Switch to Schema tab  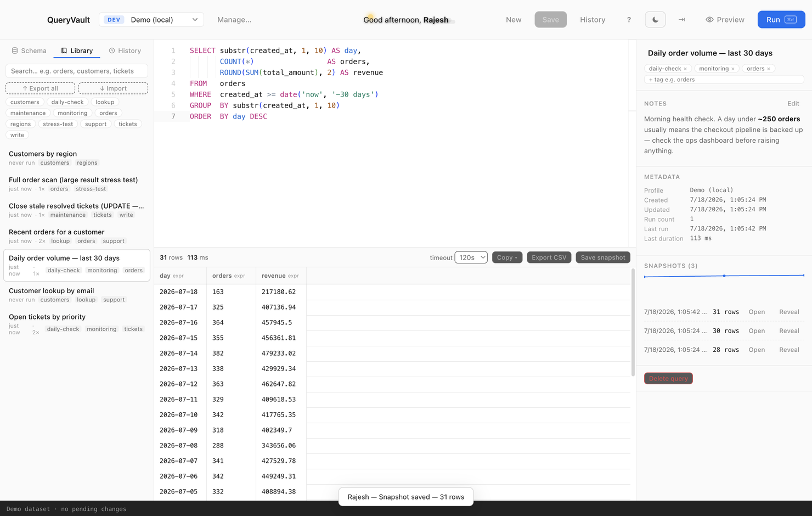(29, 51)
